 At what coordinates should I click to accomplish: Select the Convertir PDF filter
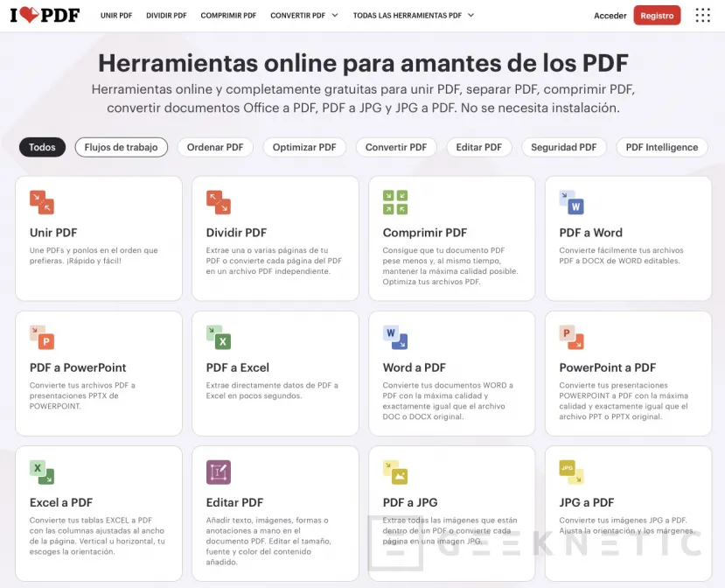pos(396,147)
